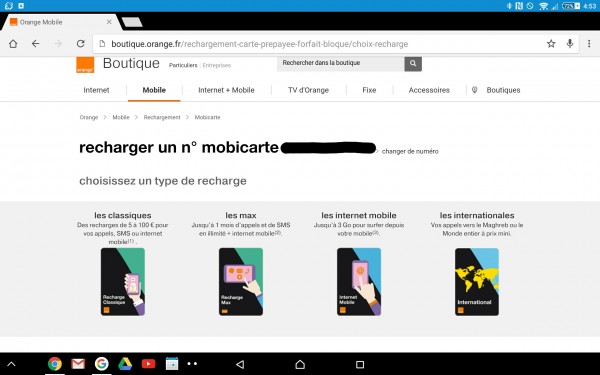
Task: Expand the app drawer chevron in taskbar
Action: 11,364
